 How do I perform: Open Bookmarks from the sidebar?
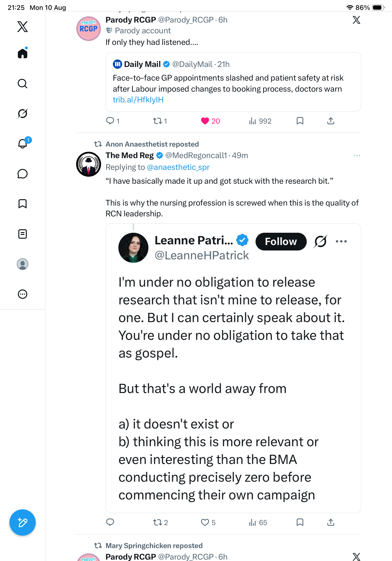tap(23, 204)
